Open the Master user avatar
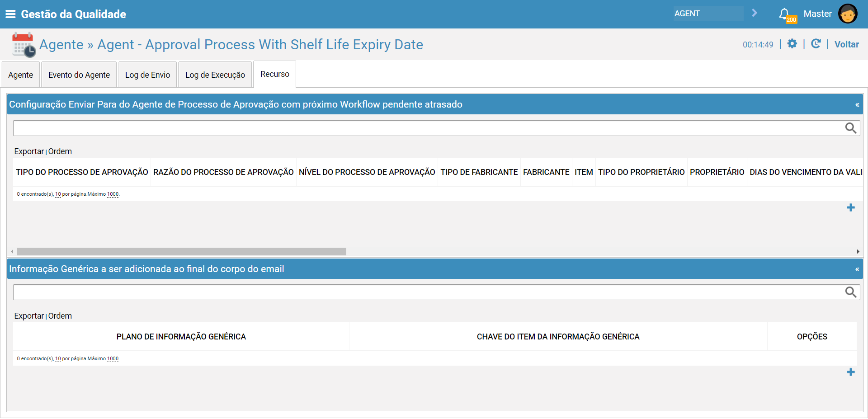 [x=848, y=14]
